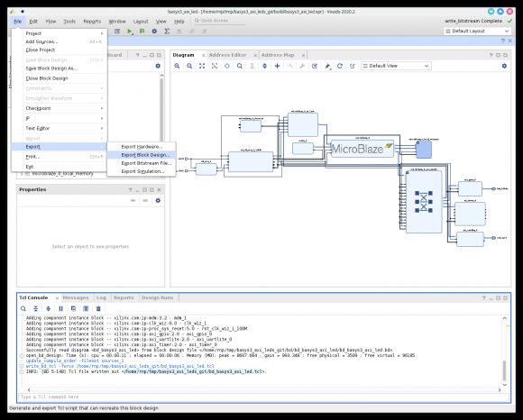
Task: Click the Sigma reports icon in main toolbar
Action: click(x=167, y=31)
